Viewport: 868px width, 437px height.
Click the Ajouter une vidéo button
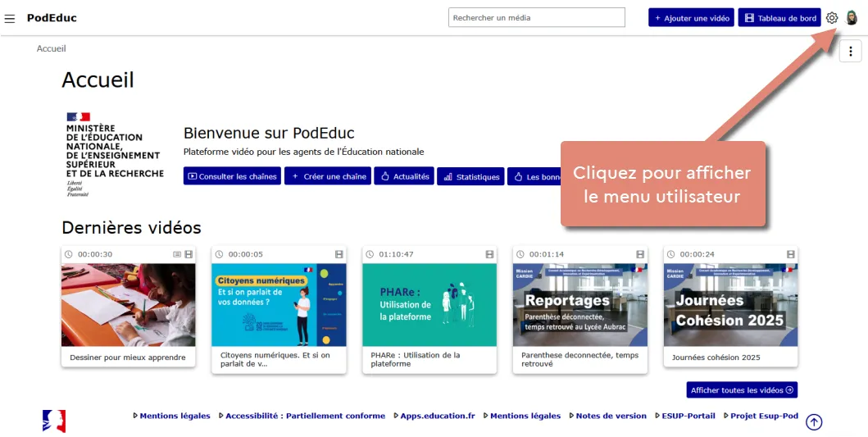[x=692, y=18]
